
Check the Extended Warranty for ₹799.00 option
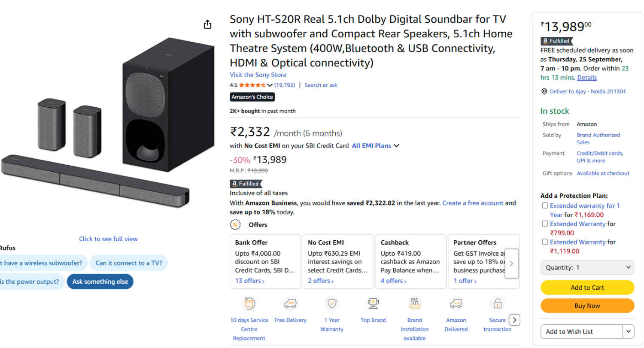pos(545,223)
